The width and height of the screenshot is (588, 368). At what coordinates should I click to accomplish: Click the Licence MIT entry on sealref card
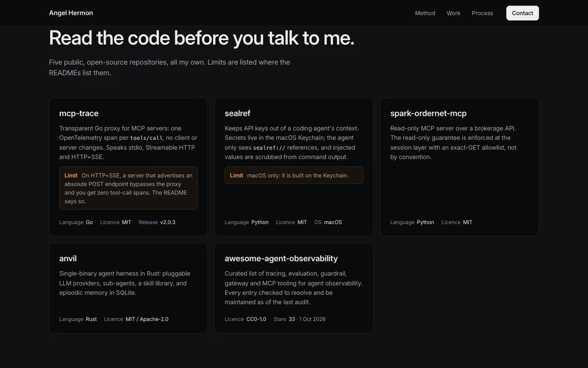coord(291,222)
